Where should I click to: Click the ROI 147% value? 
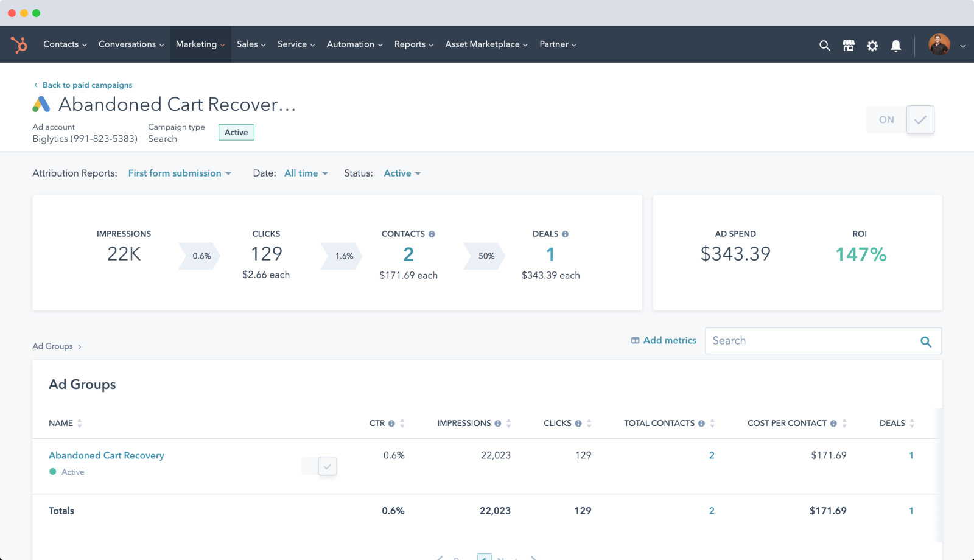tap(861, 254)
